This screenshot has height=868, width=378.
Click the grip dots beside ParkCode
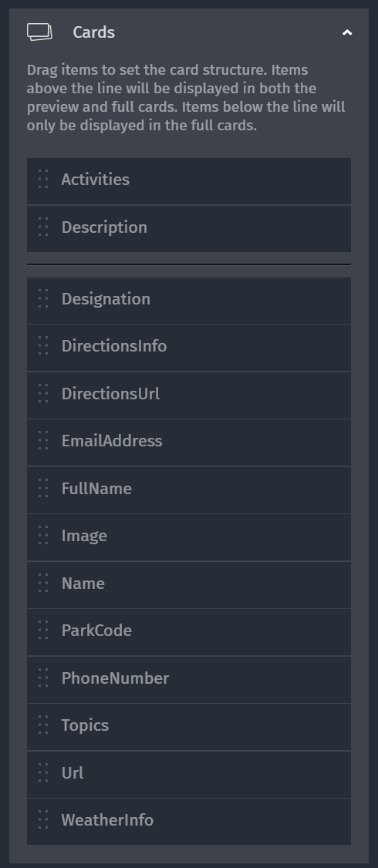click(43, 630)
